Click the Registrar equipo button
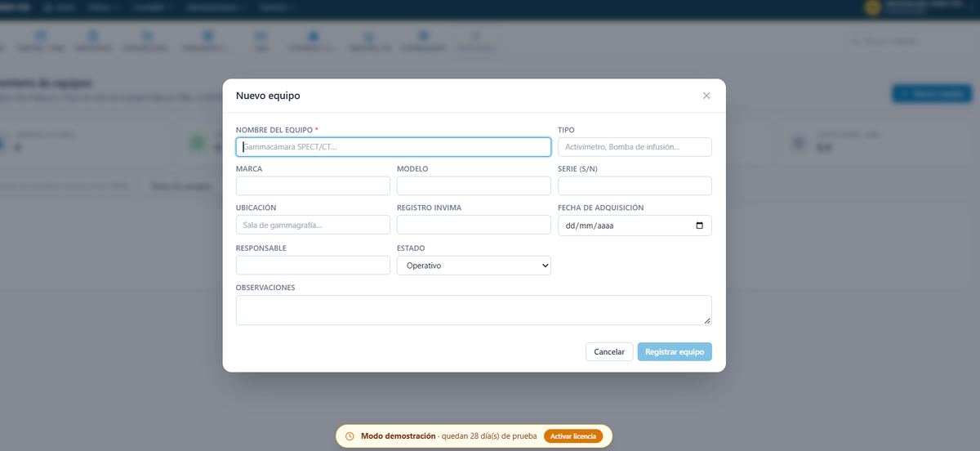Screen dimensions: 980x451 [675, 351]
